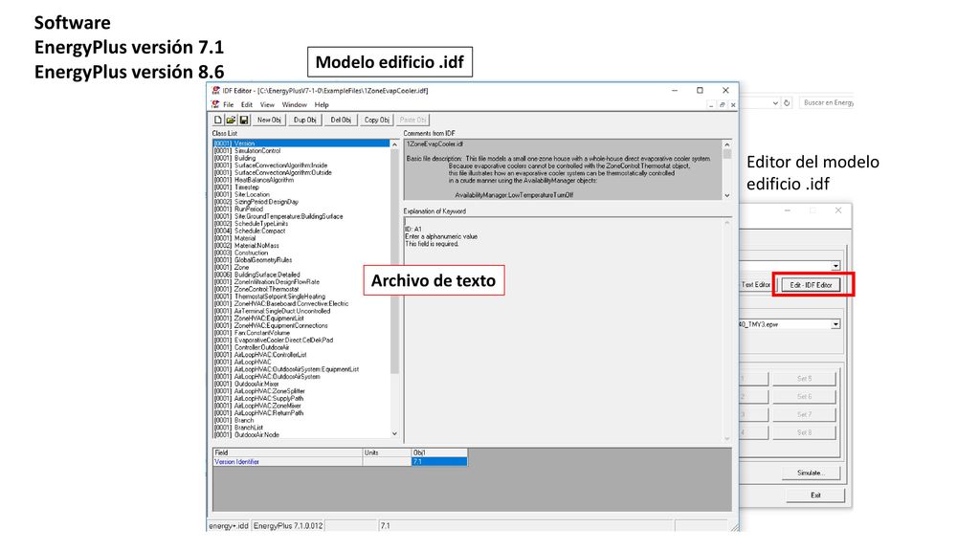Select the Version class in Class List
The height and width of the screenshot is (551, 980).
(301, 143)
